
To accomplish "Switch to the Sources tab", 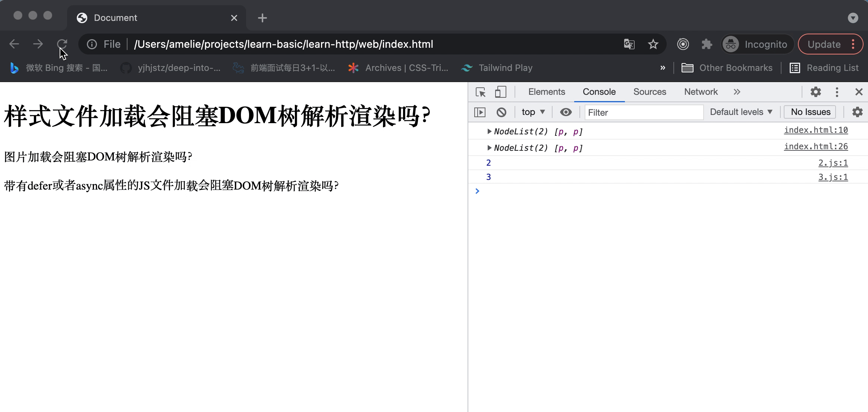I will pos(649,92).
